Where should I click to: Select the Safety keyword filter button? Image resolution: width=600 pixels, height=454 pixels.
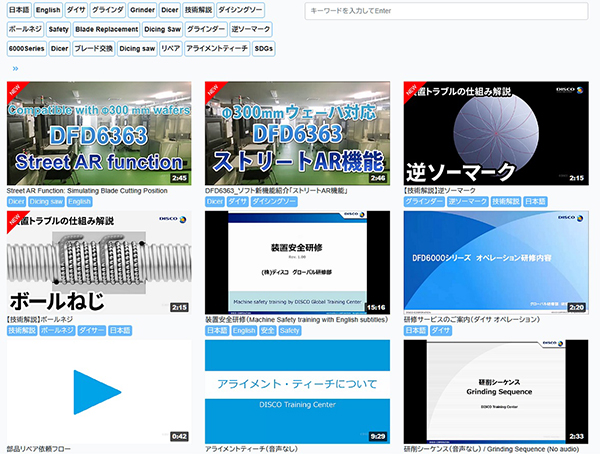coord(59,29)
